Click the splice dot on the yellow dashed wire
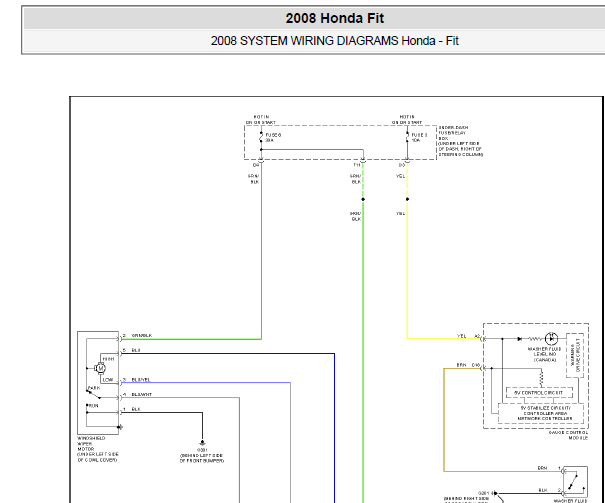 [407, 199]
